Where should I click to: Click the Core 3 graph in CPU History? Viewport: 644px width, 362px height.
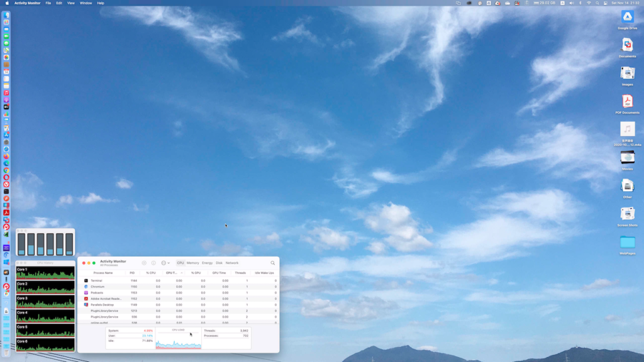[x=45, y=303]
